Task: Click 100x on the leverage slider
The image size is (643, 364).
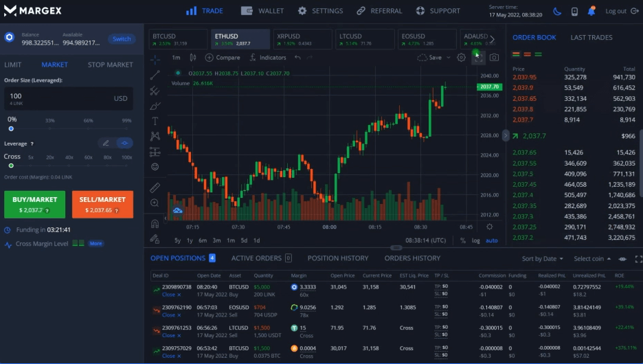Action: [126, 157]
